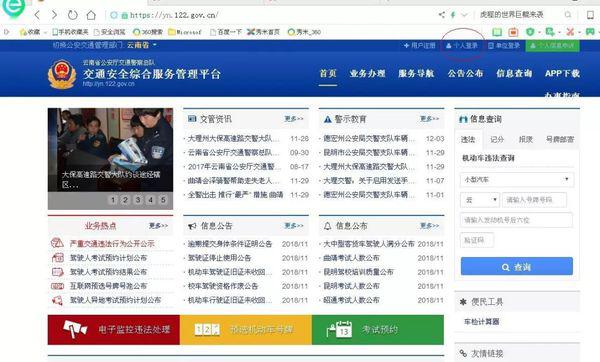Click 更多 in 交管资讯 section
Screen dimensions: 600x362
tap(294, 119)
